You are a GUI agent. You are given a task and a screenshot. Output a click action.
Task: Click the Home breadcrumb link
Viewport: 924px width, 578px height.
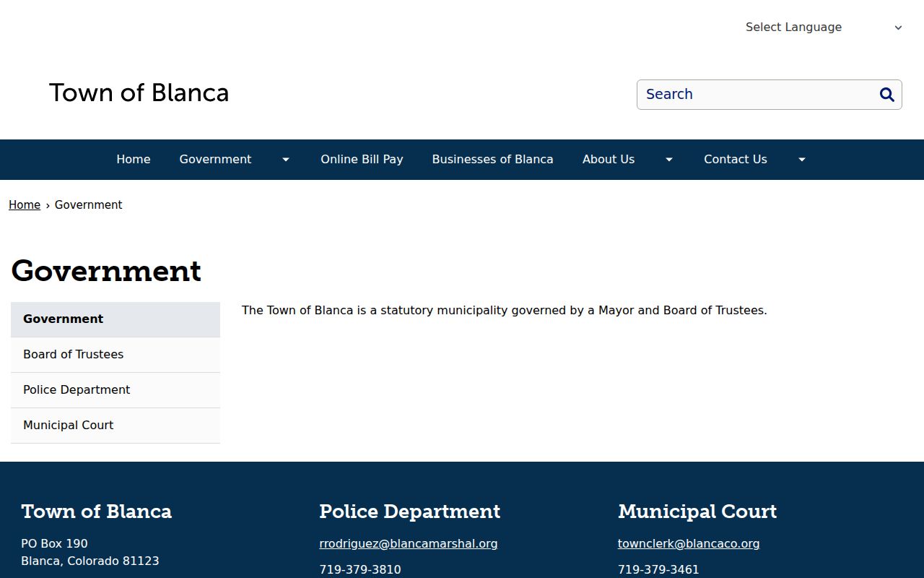pyautogui.click(x=25, y=205)
